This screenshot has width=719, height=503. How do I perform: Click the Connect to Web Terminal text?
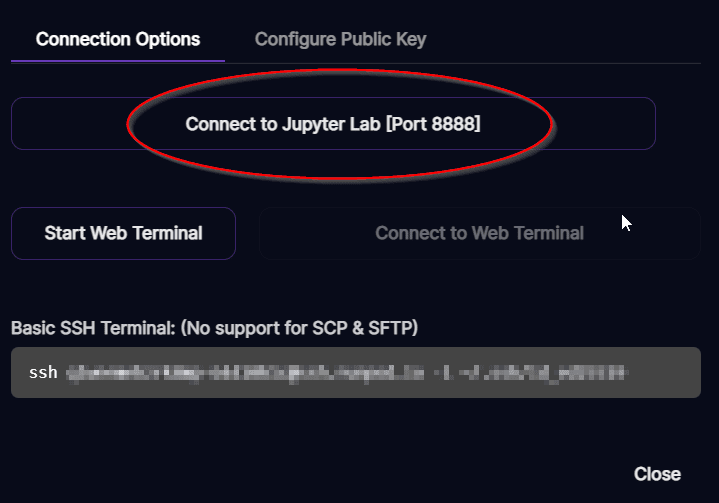[x=480, y=233]
